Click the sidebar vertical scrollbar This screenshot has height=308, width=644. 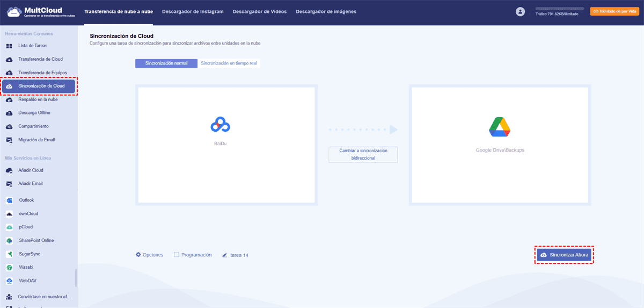pyautogui.click(x=76, y=278)
